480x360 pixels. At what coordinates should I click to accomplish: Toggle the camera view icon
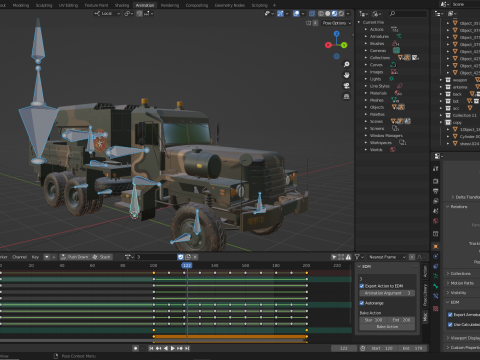(347, 86)
